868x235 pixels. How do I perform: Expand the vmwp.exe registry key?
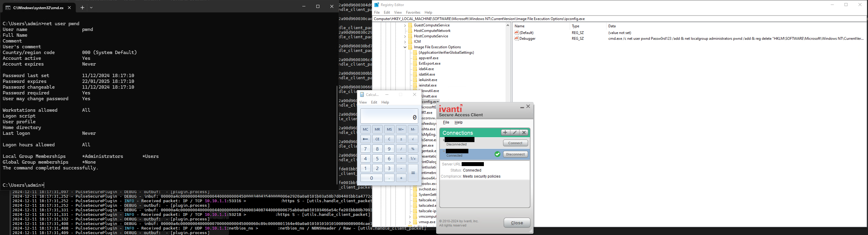click(410, 222)
